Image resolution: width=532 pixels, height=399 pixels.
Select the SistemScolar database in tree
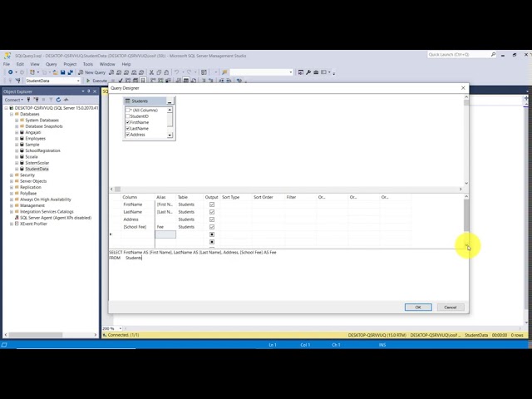[37, 163]
